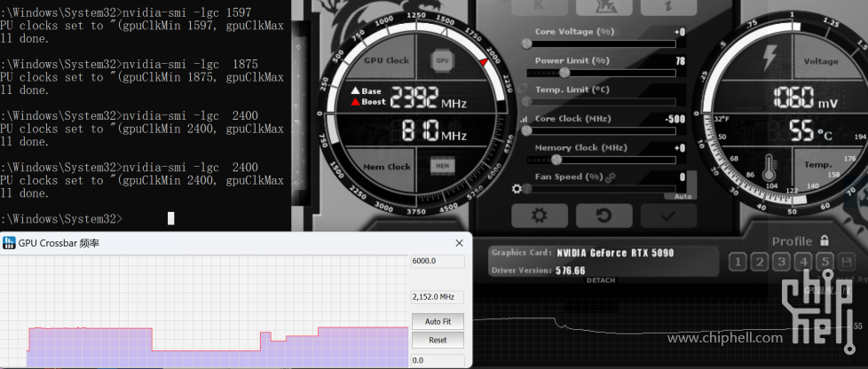868x369 pixels.
Task: Click the Memory Clock value +0
Action: pos(680,148)
